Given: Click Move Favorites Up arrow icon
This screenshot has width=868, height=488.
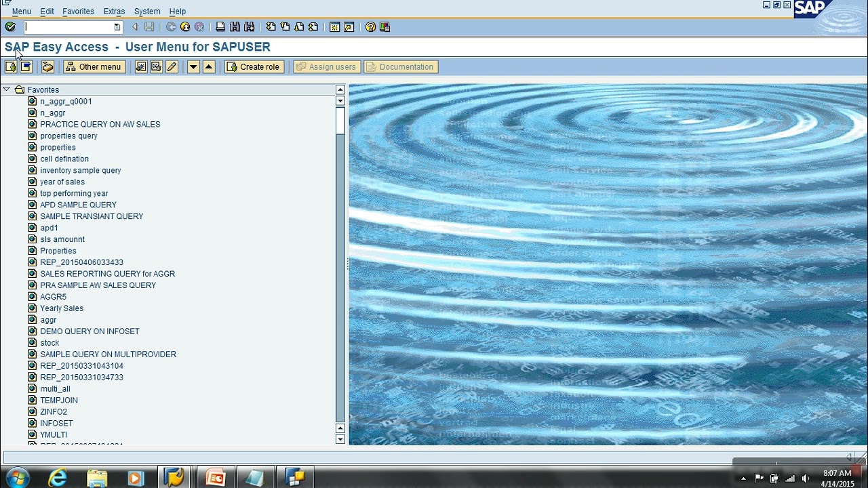Looking at the screenshot, I should point(209,66).
